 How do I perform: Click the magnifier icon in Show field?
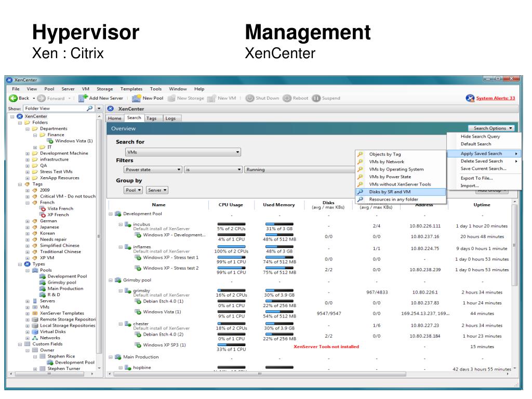[x=90, y=109]
